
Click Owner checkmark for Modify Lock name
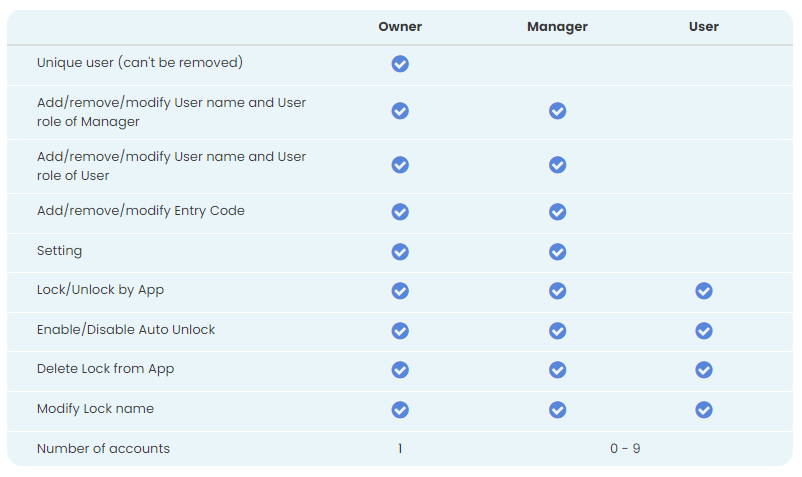point(400,410)
